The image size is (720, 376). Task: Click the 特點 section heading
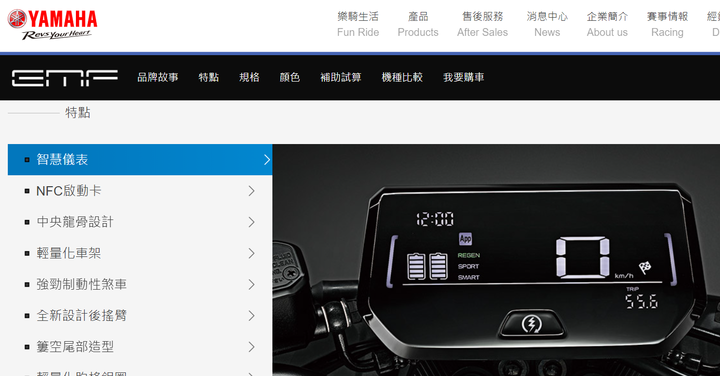coord(78,113)
